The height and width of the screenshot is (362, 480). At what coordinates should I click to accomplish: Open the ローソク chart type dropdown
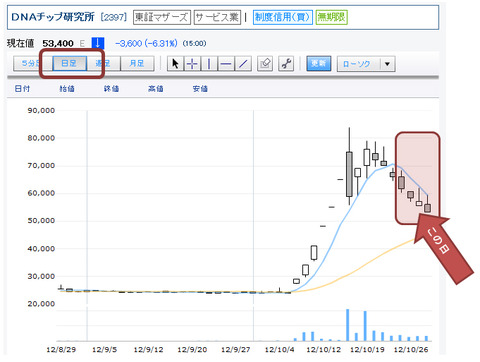click(366, 64)
